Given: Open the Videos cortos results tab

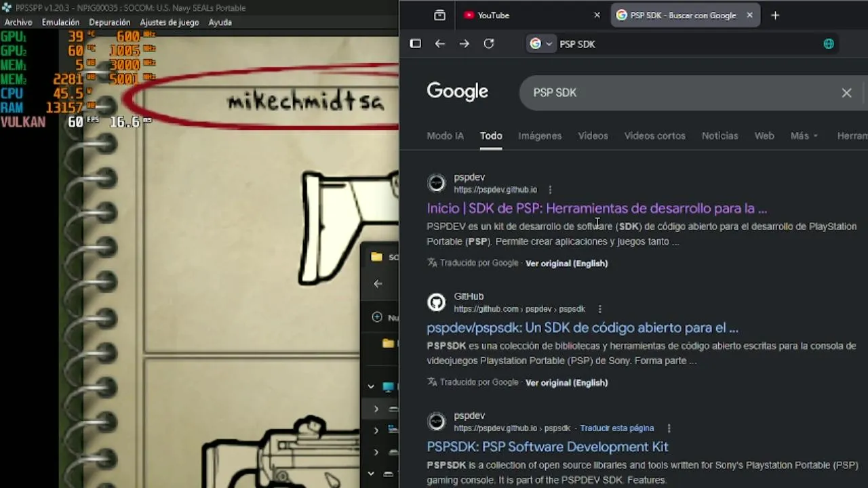Looking at the screenshot, I should [x=654, y=136].
